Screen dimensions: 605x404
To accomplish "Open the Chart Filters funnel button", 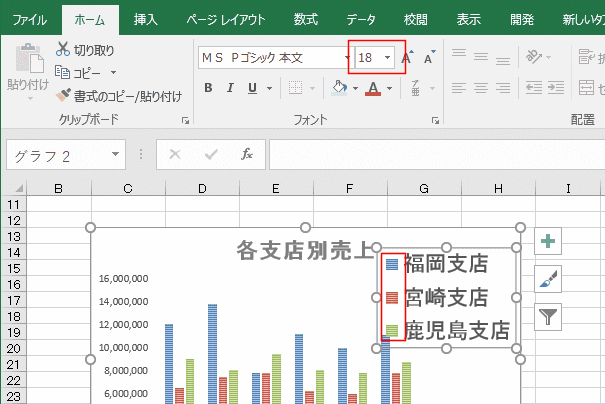I will [x=548, y=317].
